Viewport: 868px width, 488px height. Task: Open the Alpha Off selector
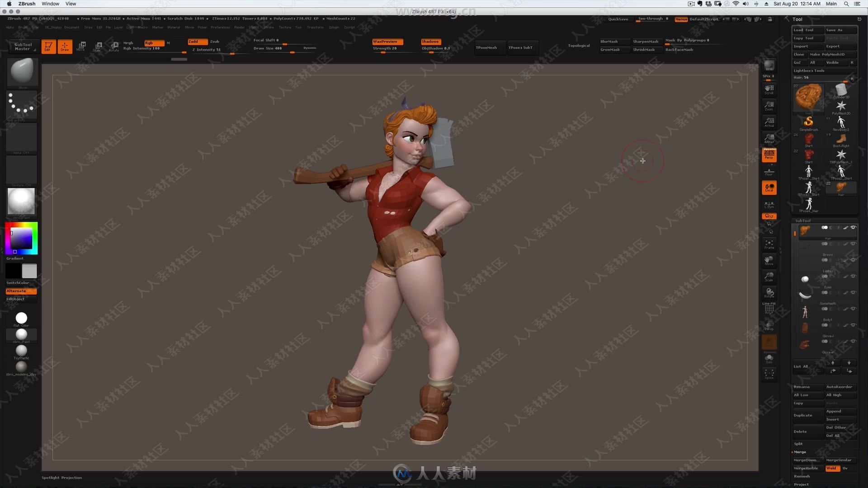click(x=22, y=139)
